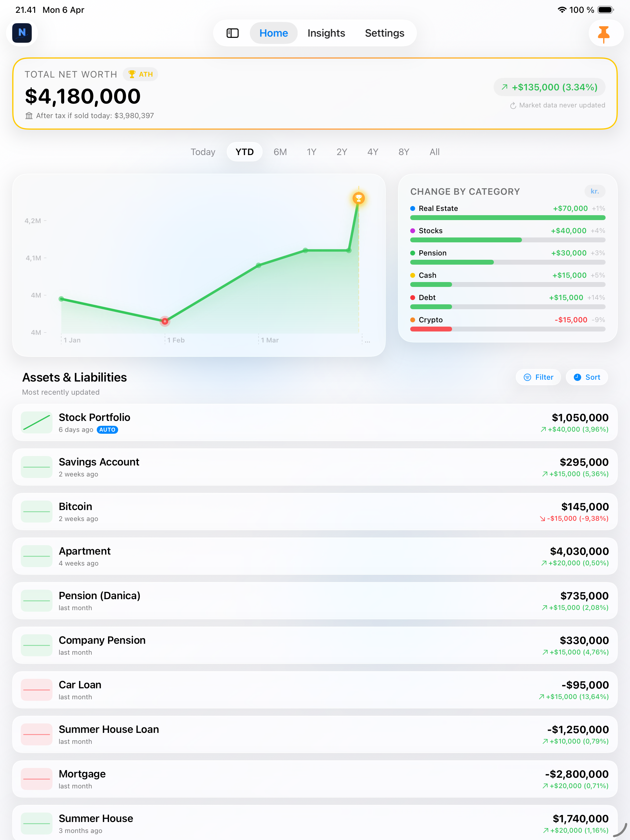Click the Car Loan +$15,000 (13,64%) change
630x840 pixels.
tap(574, 697)
